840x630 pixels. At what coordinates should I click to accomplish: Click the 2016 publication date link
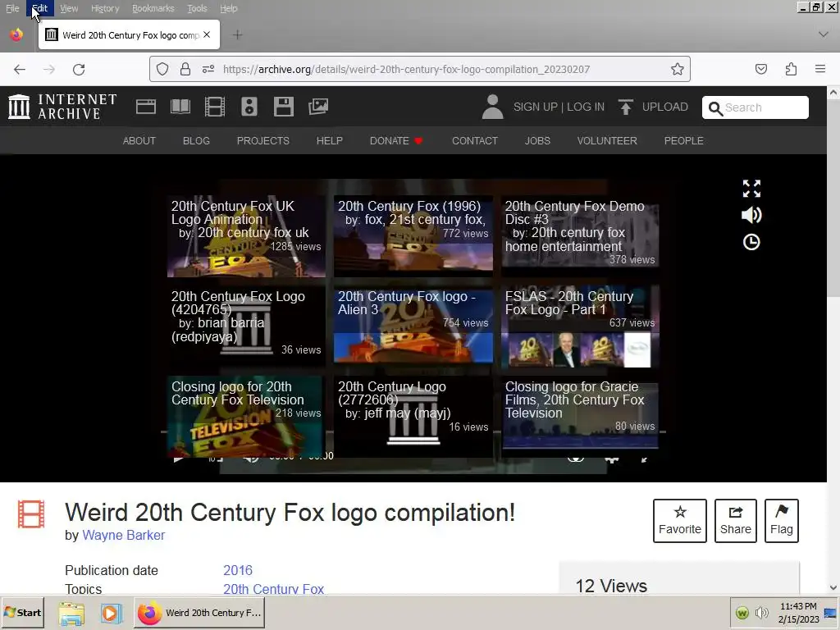(238, 570)
